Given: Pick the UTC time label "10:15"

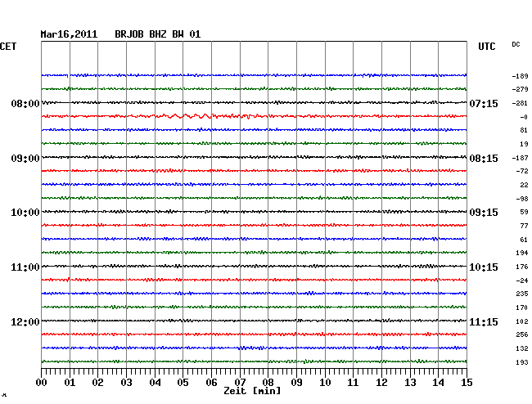Looking at the screenshot, I should 484,267.
